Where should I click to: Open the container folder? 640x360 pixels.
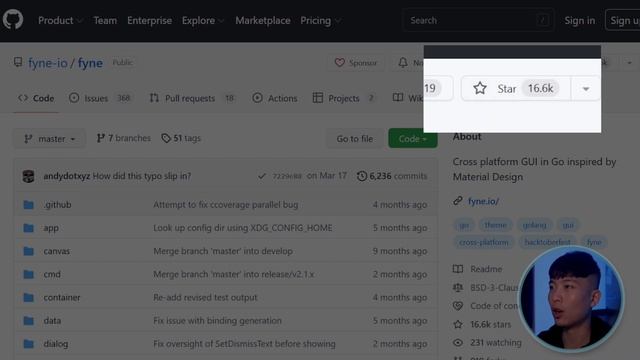coord(62,298)
